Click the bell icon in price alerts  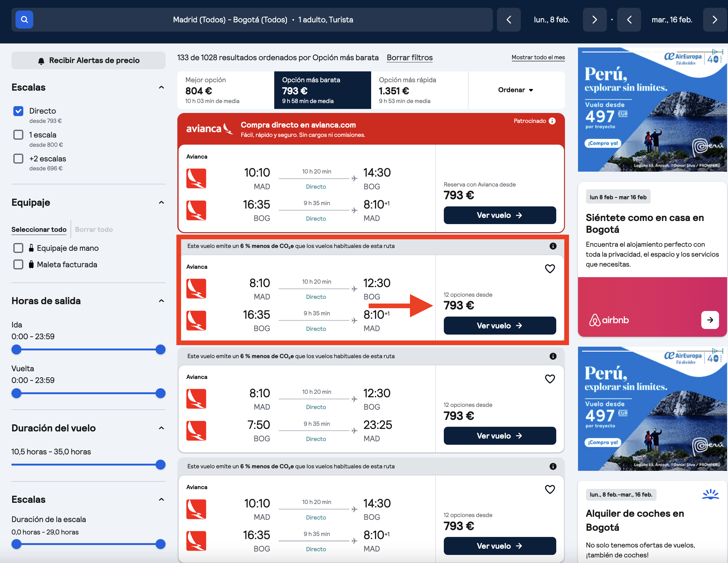pyautogui.click(x=41, y=61)
